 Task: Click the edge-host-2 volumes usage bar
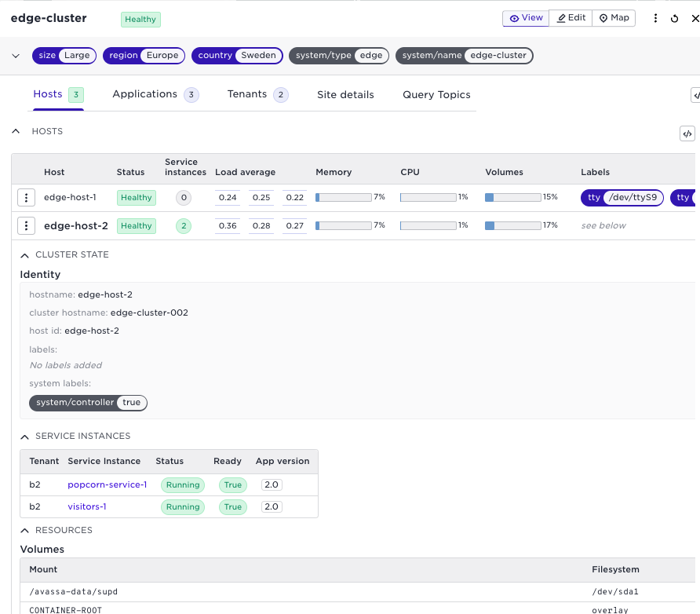pyautogui.click(x=512, y=226)
